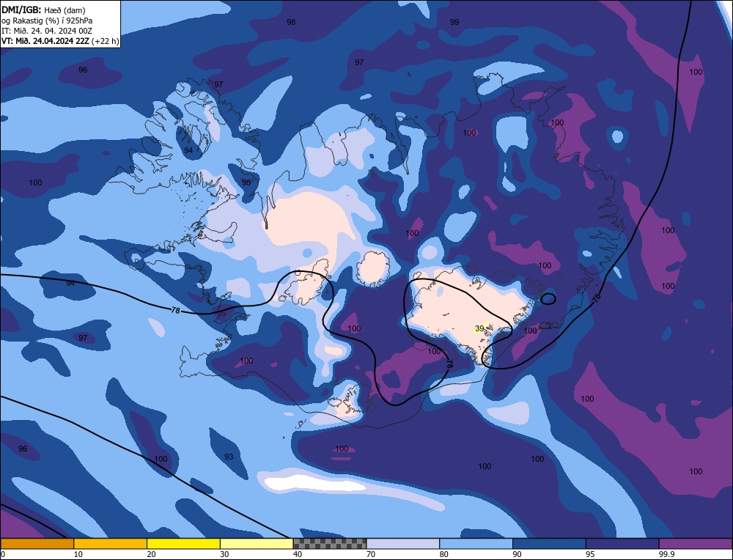Choose the medium blue 90–95 legend swatch
This screenshot has width=733, height=560.
549,544
